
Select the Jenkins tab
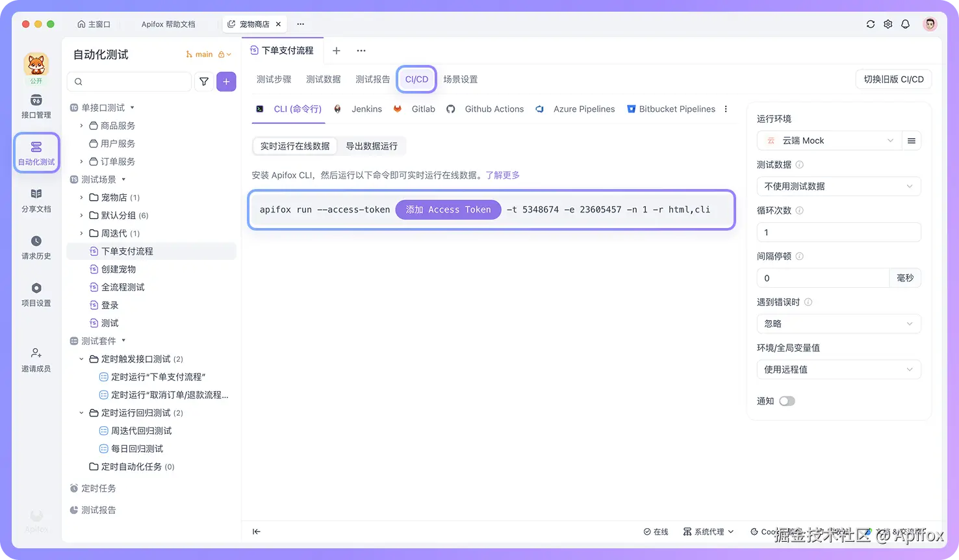358,109
